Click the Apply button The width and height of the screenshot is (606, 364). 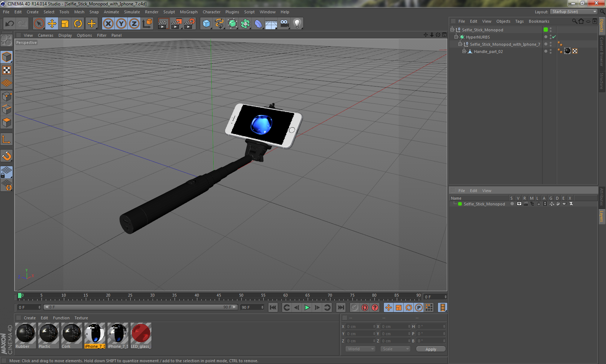(x=431, y=349)
